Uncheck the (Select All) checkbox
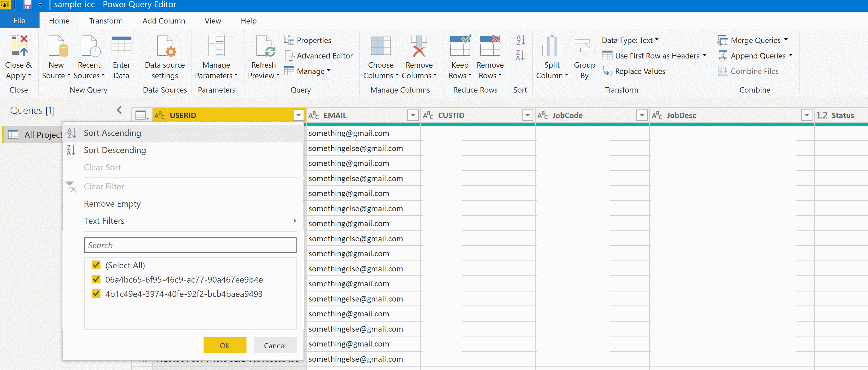Screen dimensions: 868x370 click(96, 265)
